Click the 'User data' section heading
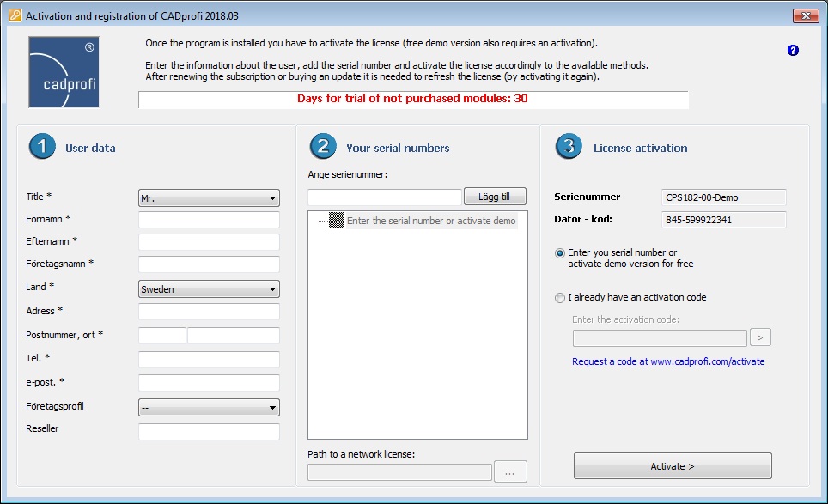The image size is (828, 504). tap(90, 149)
